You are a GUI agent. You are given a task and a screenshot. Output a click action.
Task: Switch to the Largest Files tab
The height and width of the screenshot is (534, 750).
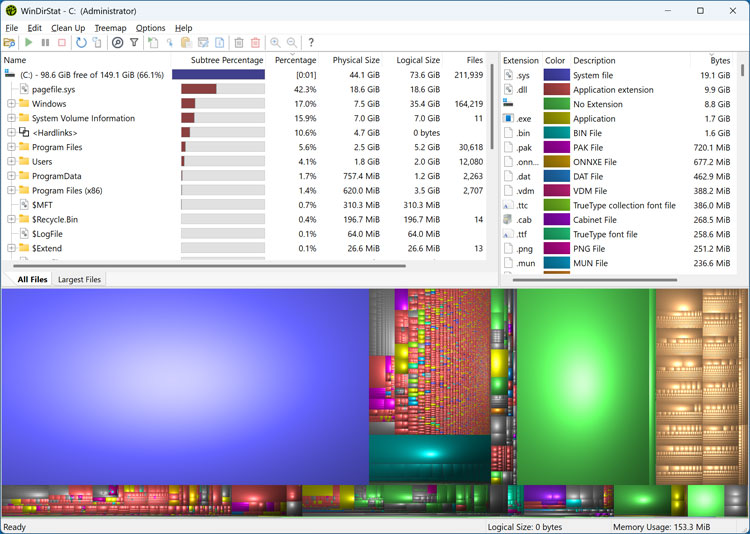79,279
